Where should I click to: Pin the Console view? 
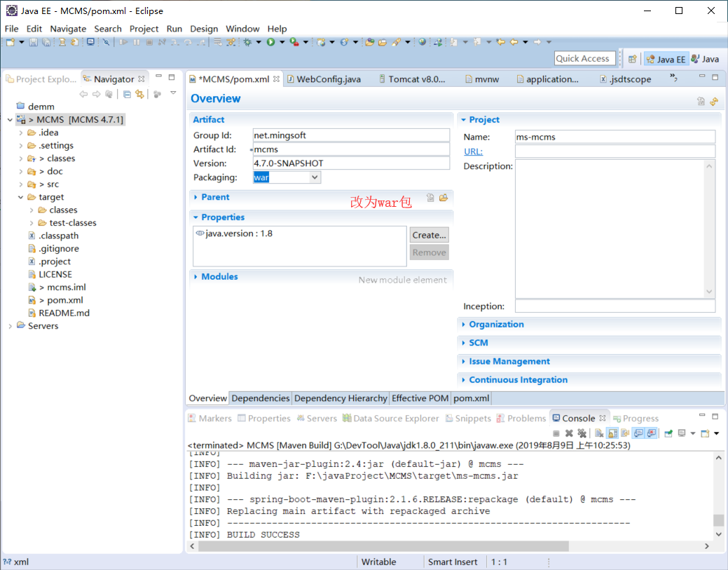tap(668, 433)
